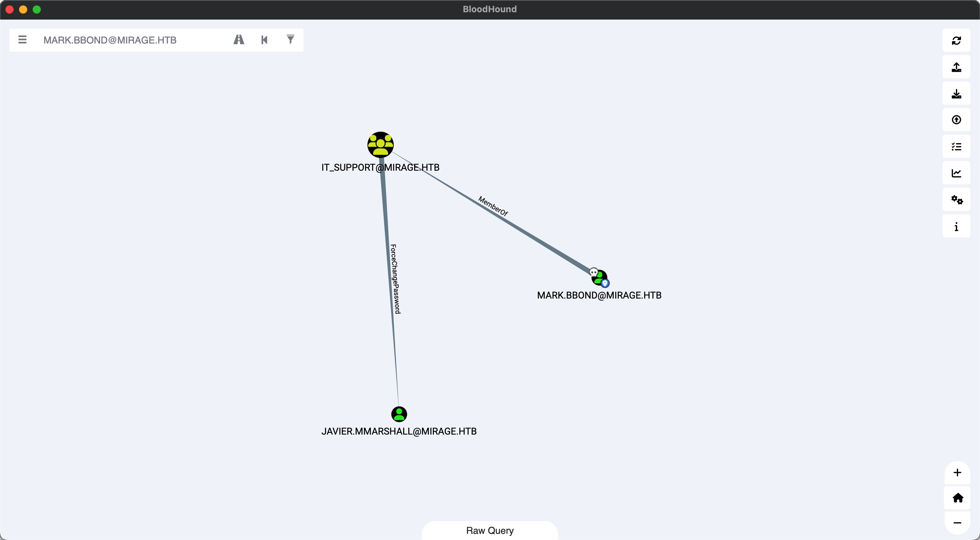Click the back step icon

264,39
